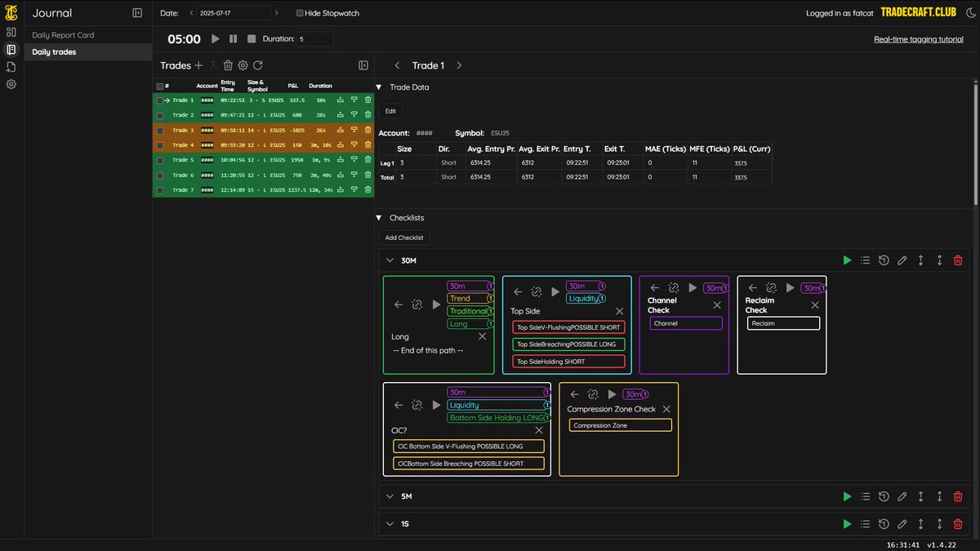Expand the 5M checklist chevron
This screenshot has height=551, width=980.
pyautogui.click(x=390, y=496)
